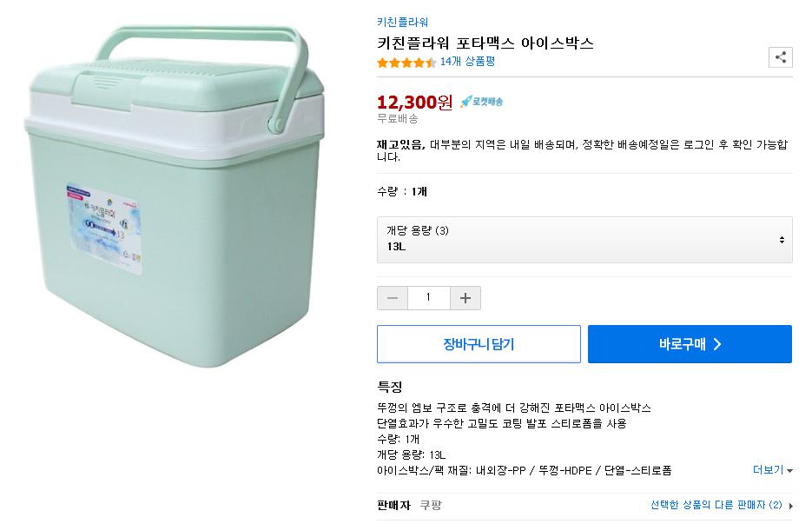This screenshot has width=812, height=524.
Task: Click the 수량 : 1개 quantity label
Action: (x=402, y=191)
